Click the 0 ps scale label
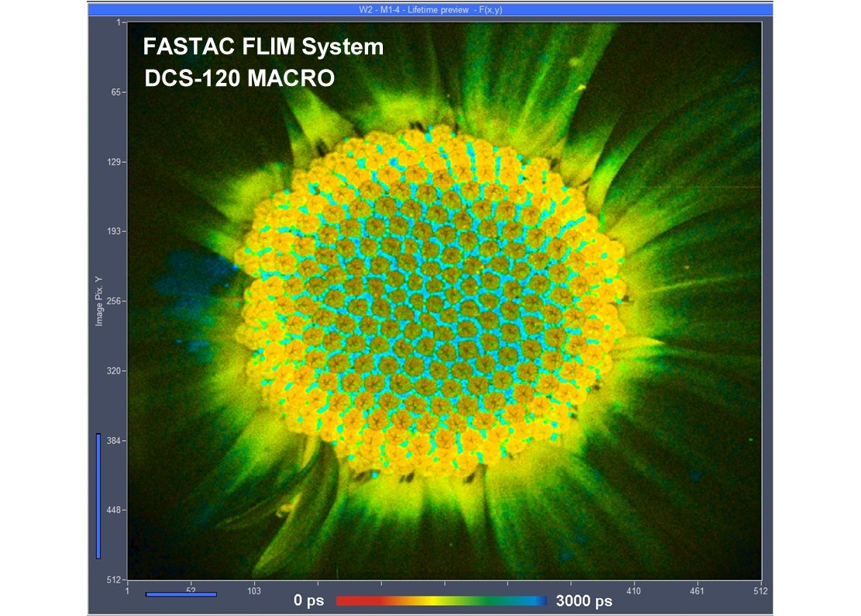 (309, 599)
